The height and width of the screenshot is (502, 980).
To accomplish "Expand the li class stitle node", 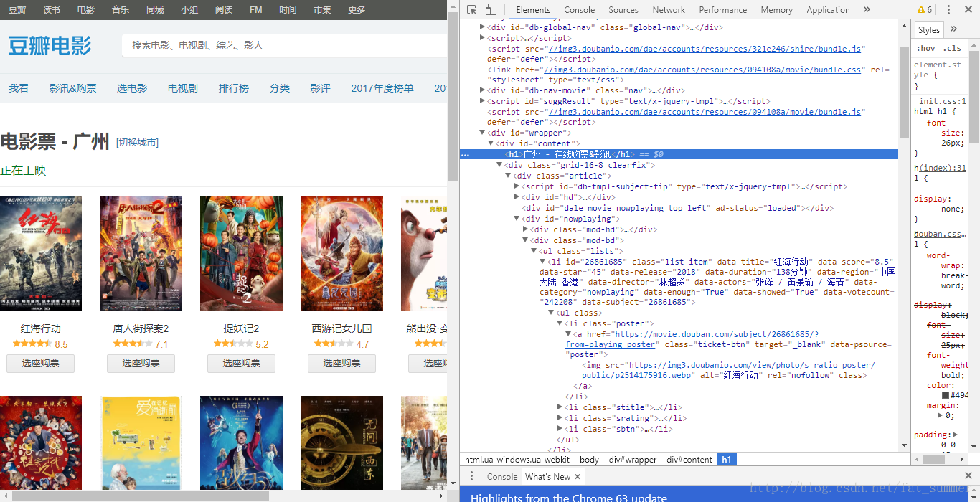I will (560, 407).
